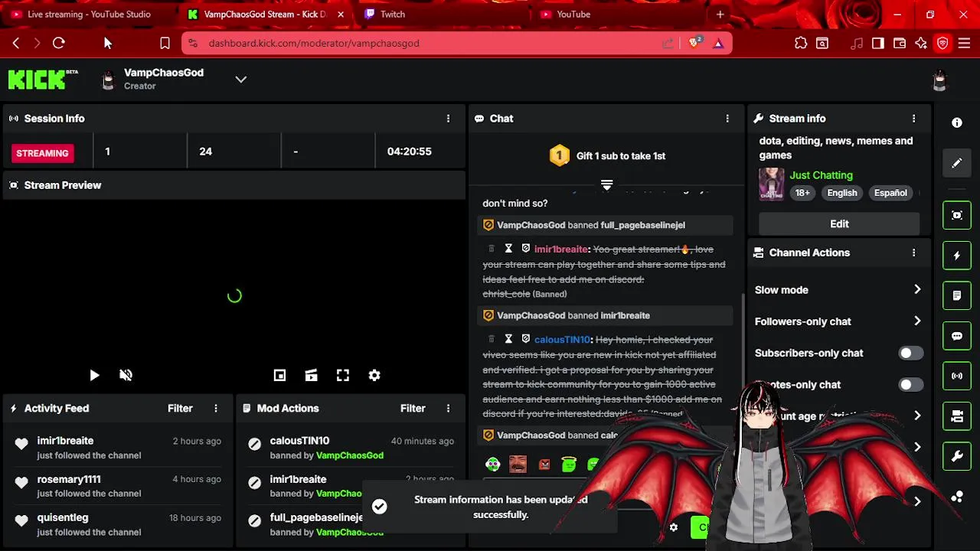
Task: Switch to YouTube Studio Live streaming tab
Action: [x=88, y=14]
